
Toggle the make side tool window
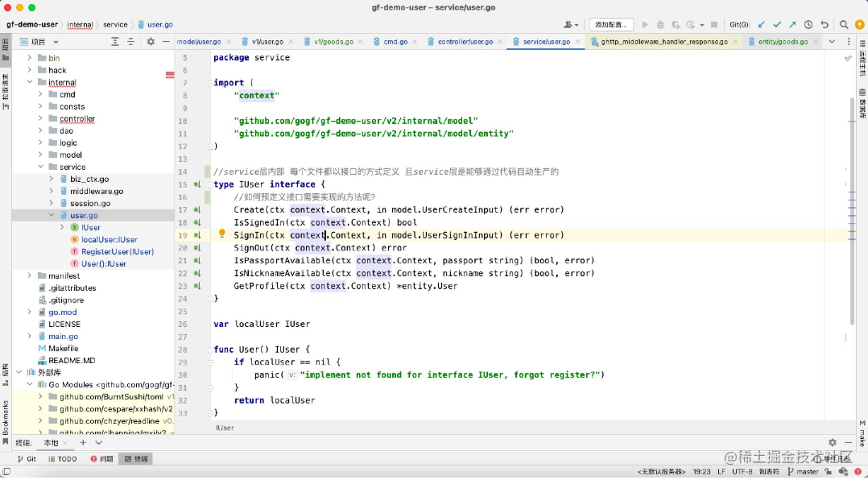(862, 434)
